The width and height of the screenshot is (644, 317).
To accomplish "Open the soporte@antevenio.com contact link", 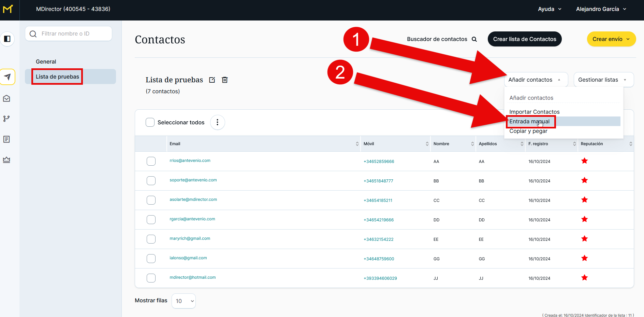I will pyautogui.click(x=193, y=180).
